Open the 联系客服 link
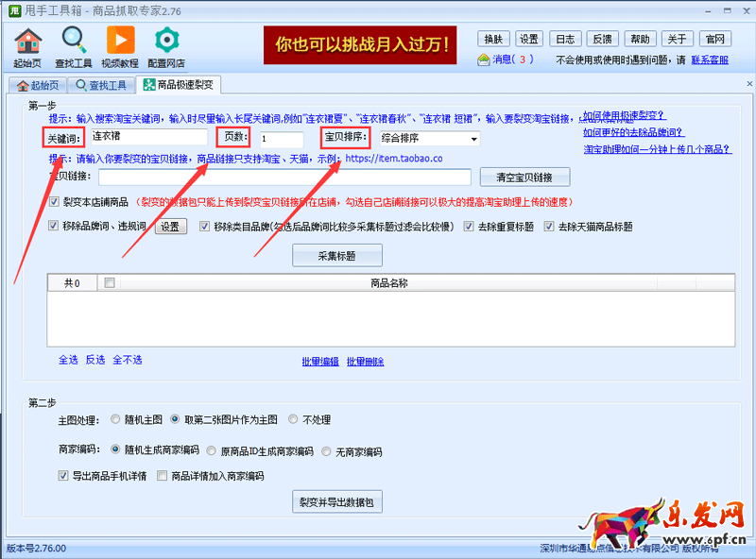The width and height of the screenshot is (756, 559). click(x=710, y=59)
